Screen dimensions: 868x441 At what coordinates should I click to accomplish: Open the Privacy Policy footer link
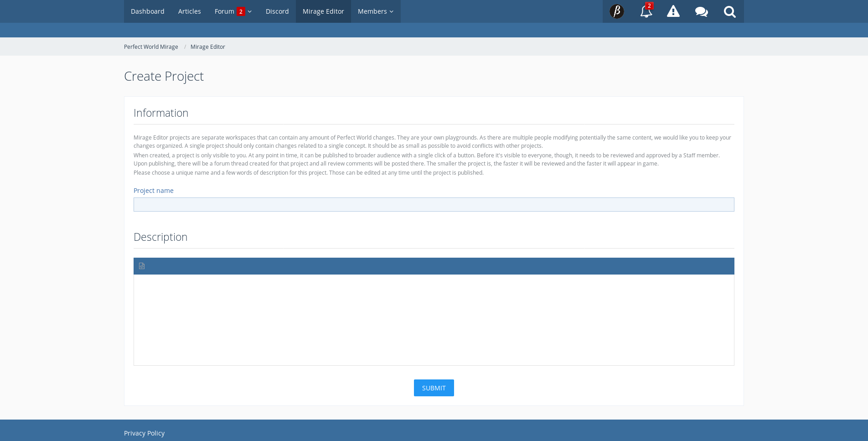[144, 433]
